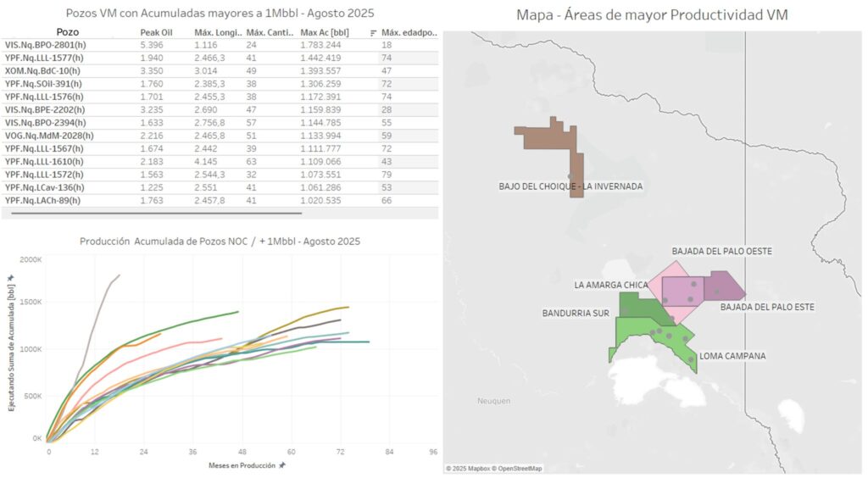Click the Máx. edadpo.. column header
The image size is (868, 478).
pyautogui.click(x=409, y=32)
